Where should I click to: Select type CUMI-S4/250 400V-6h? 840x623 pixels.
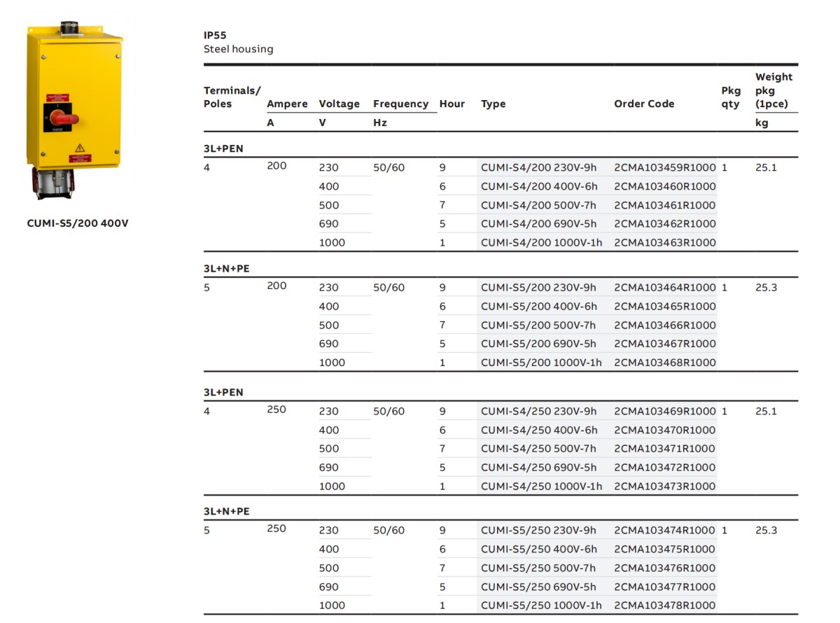(539, 430)
